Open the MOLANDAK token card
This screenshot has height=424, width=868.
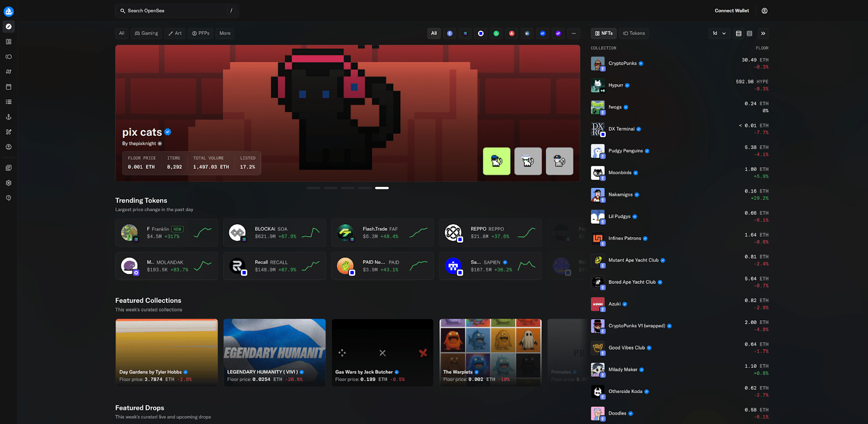click(167, 266)
